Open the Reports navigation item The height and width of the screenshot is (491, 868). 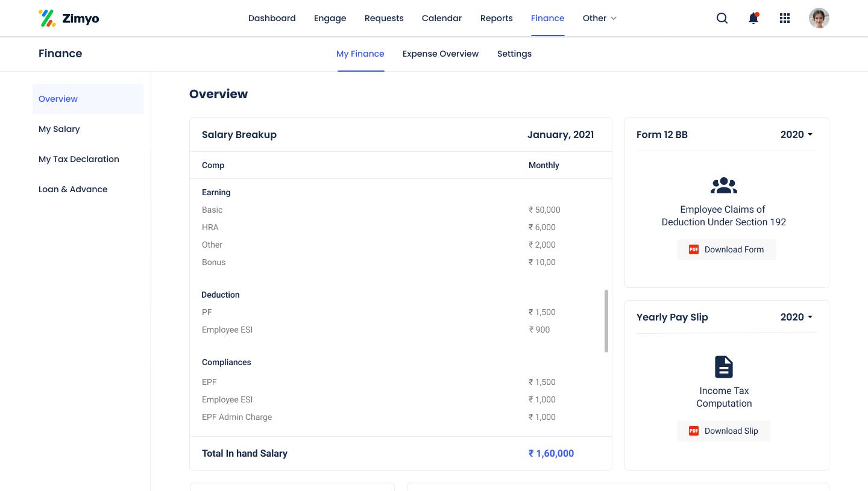click(496, 18)
